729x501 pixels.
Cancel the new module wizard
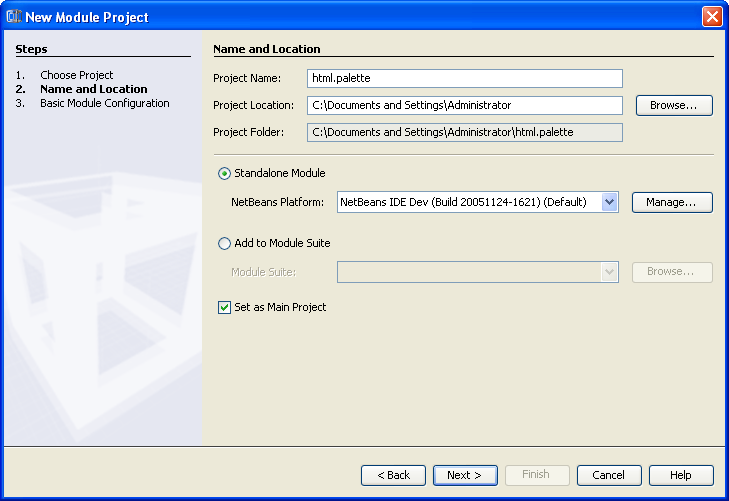click(x=609, y=475)
